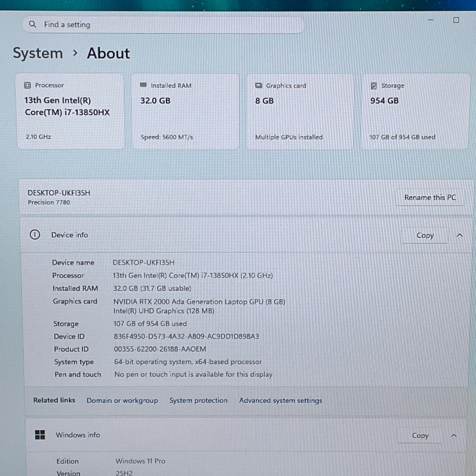Viewport: 476px width, 476px height.
Task: Collapse the Windows info section
Action: (x=454, y=436)
